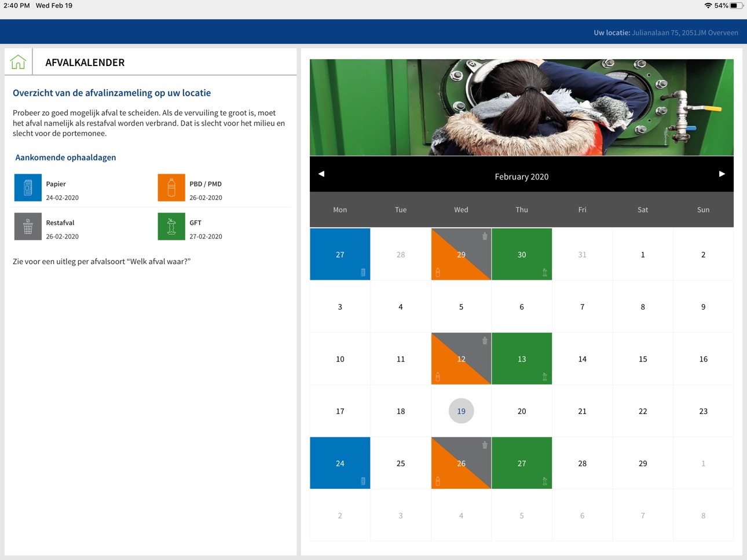The image size is (747, 560).
Task: Select the blue paper pickup on February 24
Action: 340,463
